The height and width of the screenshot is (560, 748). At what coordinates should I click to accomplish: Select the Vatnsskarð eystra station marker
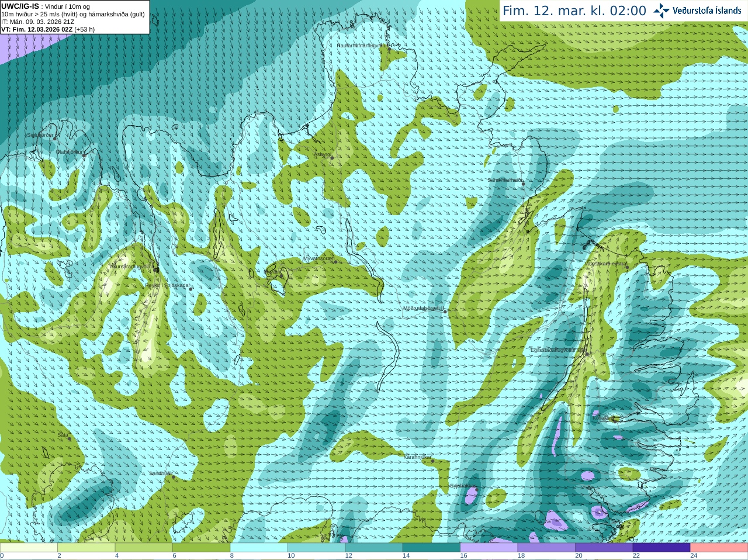point(627,267)
